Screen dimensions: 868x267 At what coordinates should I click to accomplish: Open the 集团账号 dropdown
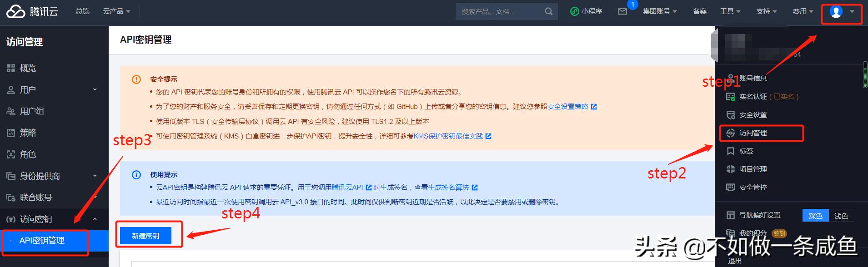tap(660, 11)
